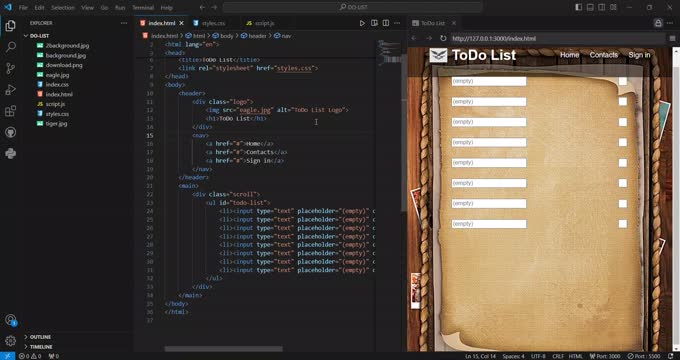The image size is (680, 360).
Task: Open the Run and Debug view
Action: point(10,89)
